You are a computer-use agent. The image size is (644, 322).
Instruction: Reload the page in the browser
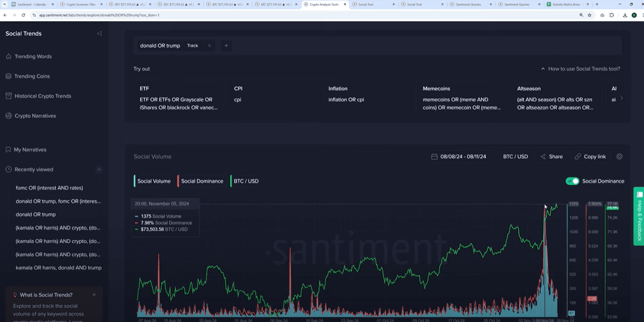coord(23,15)
